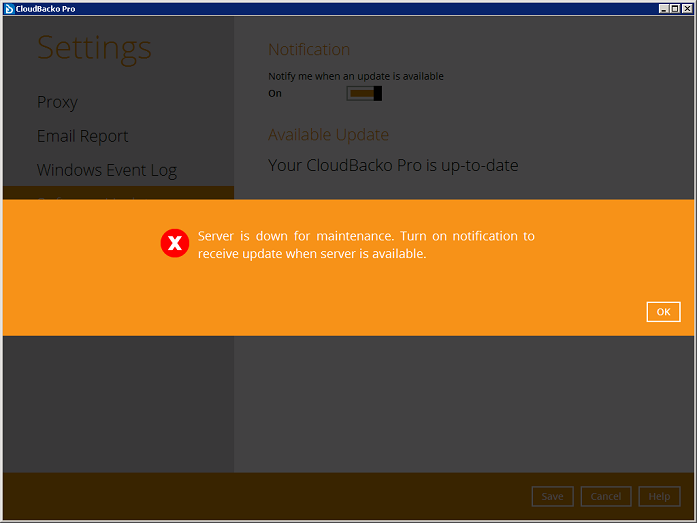Click the 'Notification' heading

click(309, 50)
